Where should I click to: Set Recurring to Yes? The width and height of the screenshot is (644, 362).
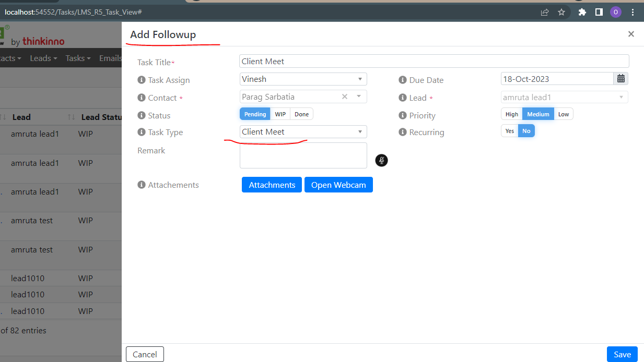[x=510, y=131]
